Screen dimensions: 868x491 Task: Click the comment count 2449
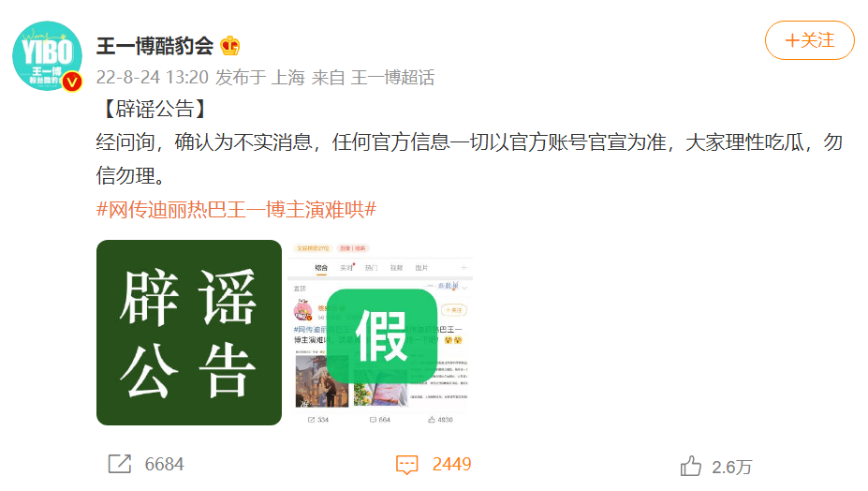click(x=451, y=465)
